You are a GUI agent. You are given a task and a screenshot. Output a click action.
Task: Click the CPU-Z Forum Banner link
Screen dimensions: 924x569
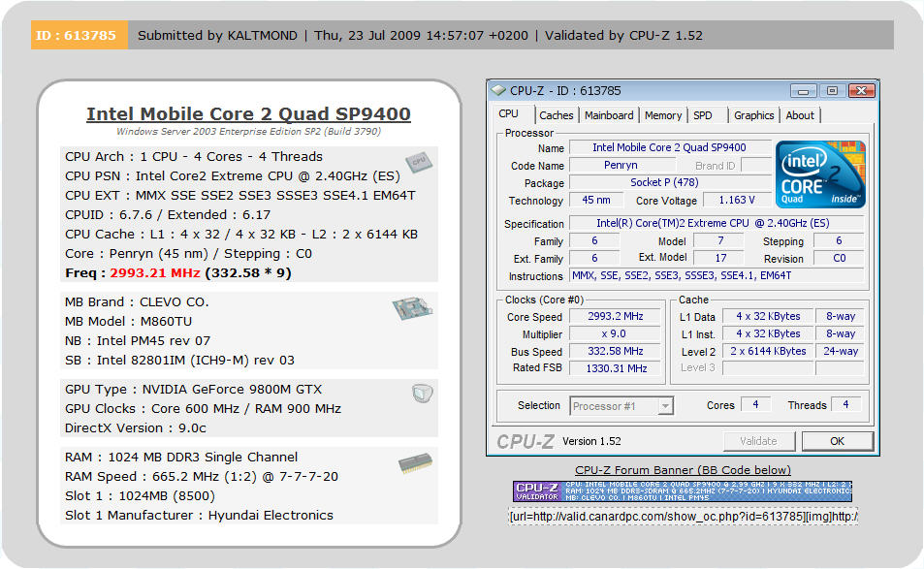click(x=683, y=470)
